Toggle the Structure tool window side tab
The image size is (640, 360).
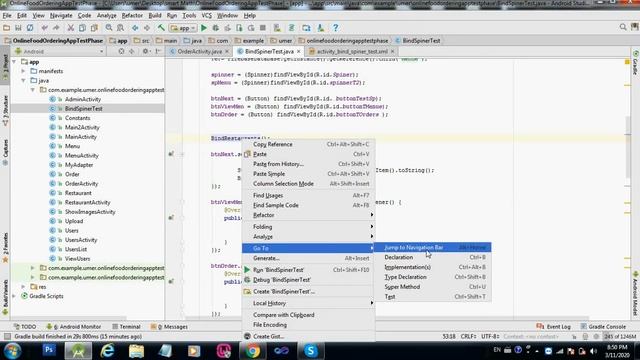coord(5,111)
